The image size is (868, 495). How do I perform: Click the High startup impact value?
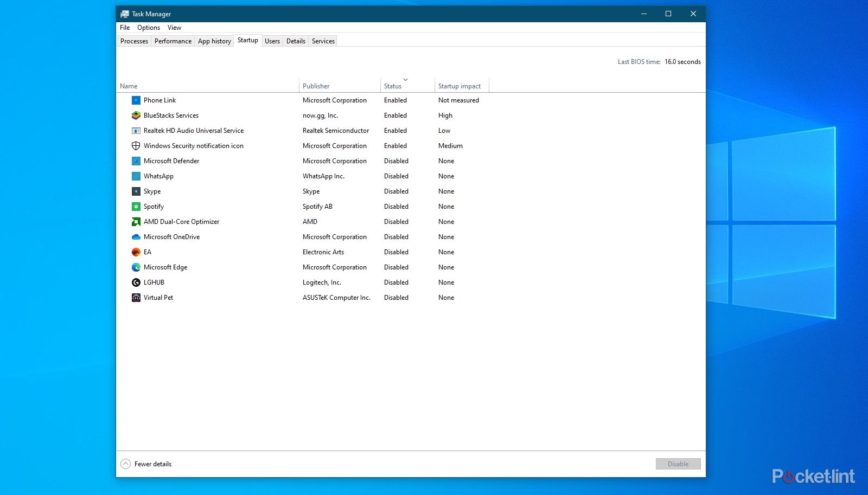point(445,115)
